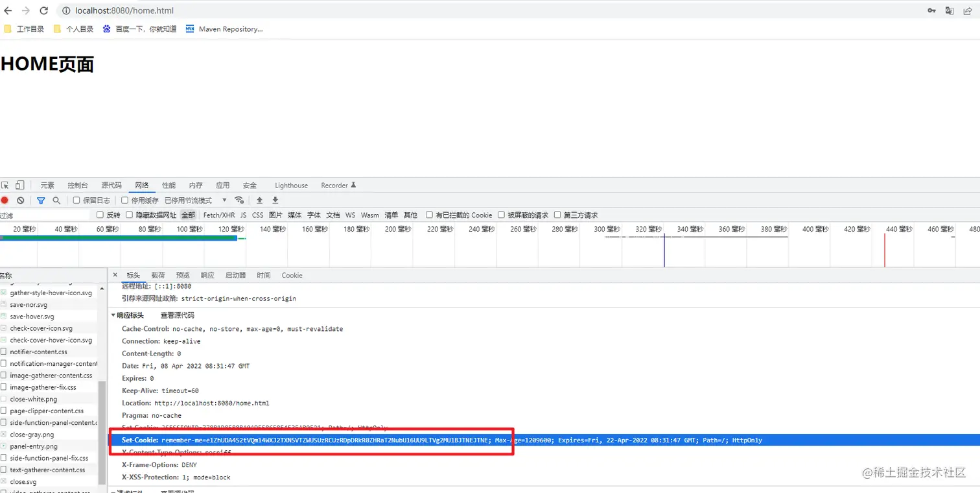Filter requests by Wasm type

point(370,215)
